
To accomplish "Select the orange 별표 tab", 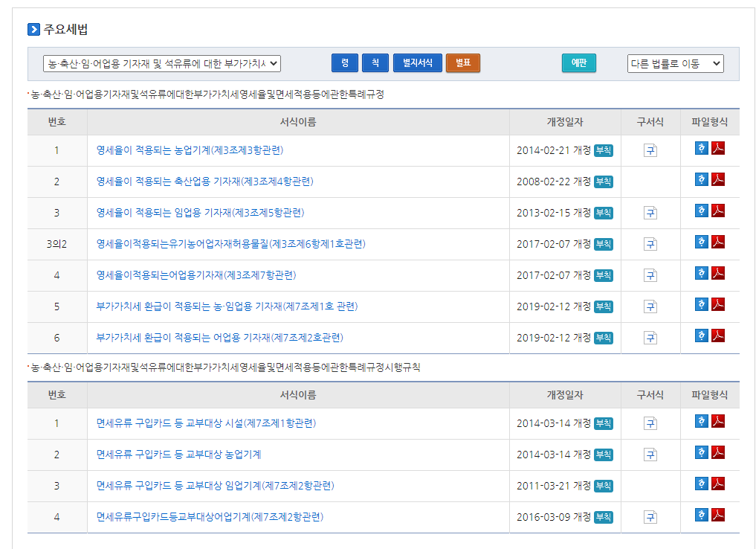I will (x=462, y=63).
